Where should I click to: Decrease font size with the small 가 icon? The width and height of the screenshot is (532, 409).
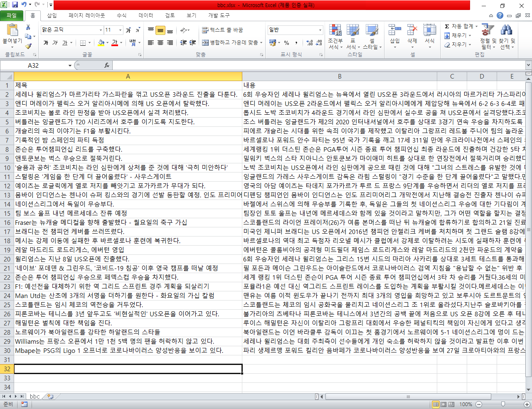pos(138,30)
